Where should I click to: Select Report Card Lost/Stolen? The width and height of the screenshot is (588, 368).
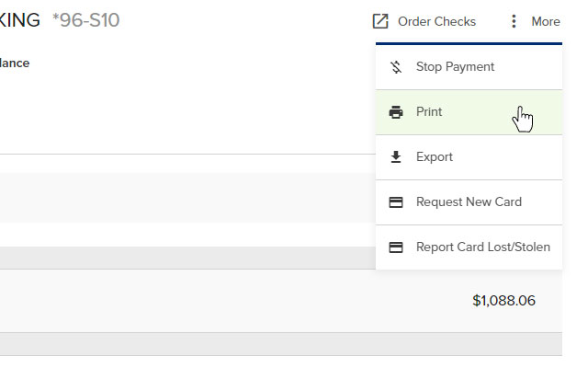(469, 247)
